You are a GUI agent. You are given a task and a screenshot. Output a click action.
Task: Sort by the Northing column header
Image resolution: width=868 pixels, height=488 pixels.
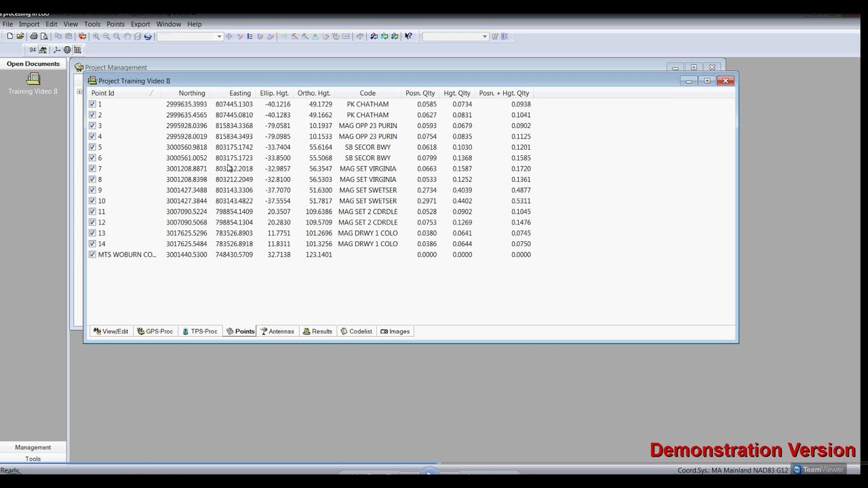click(184, 93)
